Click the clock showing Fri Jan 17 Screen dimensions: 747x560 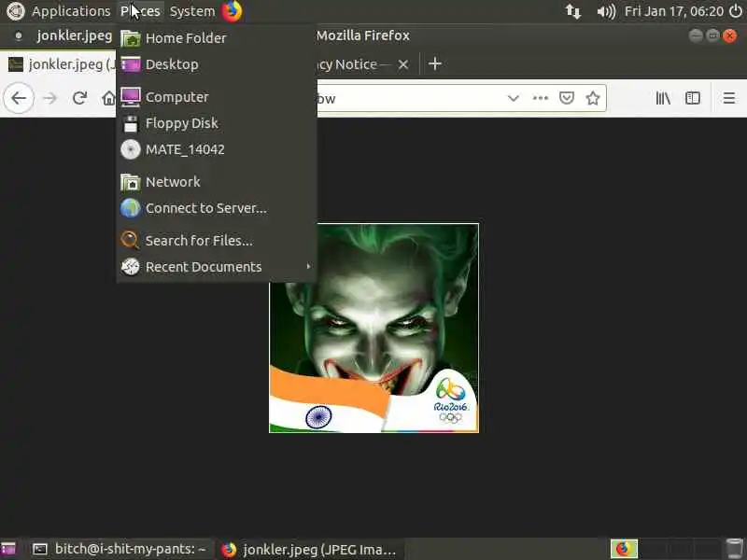point(673,11)
